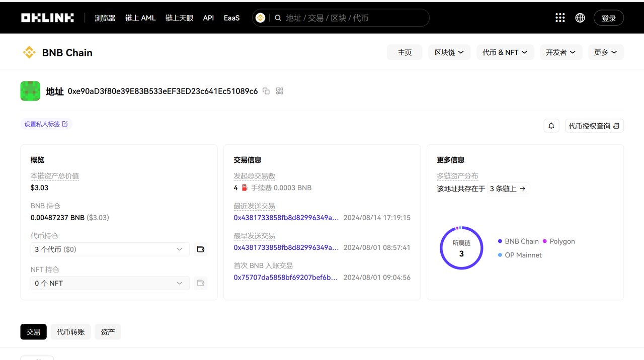Click the purple BNB Chain legend dot
Viewport: 644px width, 360px height.
click(500, 241)
